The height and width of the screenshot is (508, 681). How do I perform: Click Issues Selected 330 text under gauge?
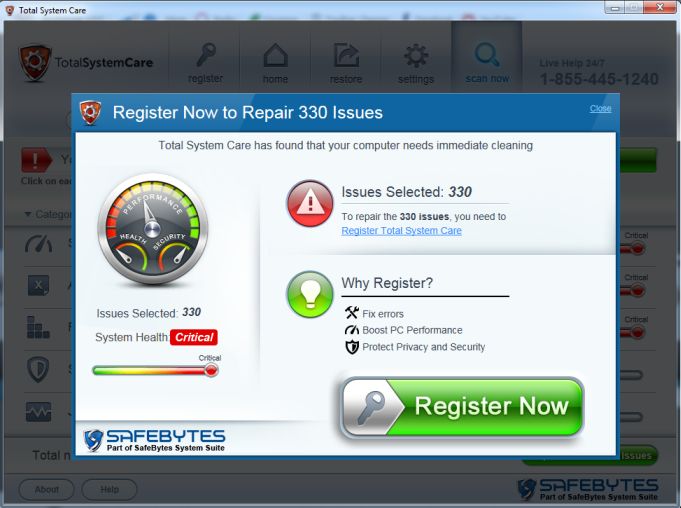coord(149,313)
